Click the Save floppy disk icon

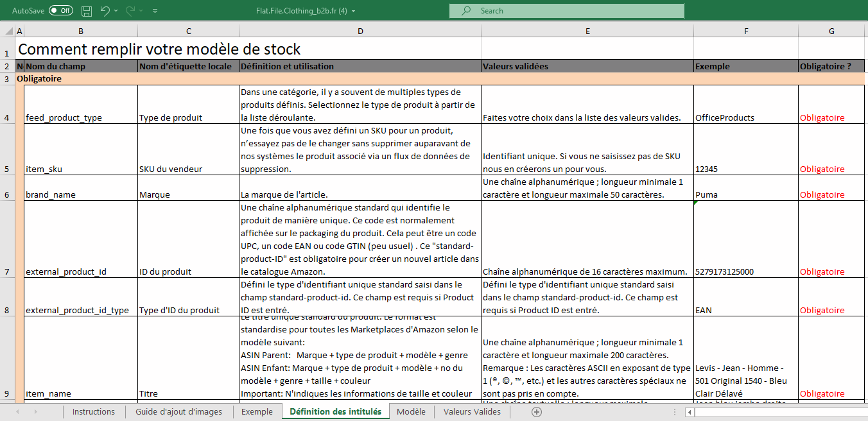87,11
